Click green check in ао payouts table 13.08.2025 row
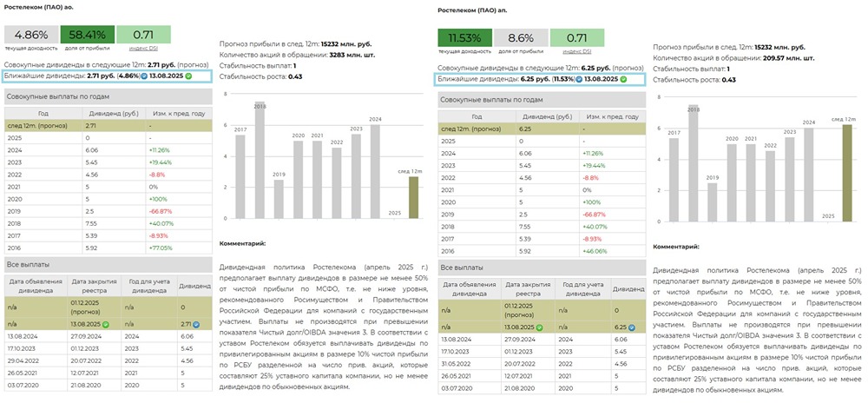The height and width of the screenshot is (403, 868). tap(105, 325)
